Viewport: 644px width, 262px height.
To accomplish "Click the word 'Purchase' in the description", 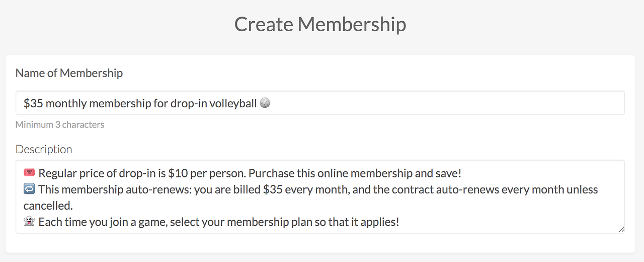I will 269,173.
